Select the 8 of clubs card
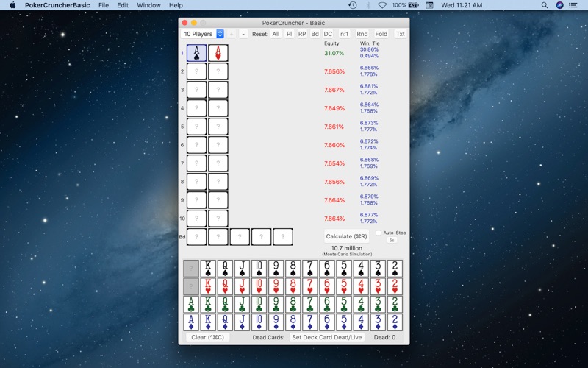Image resolution: width=588 pixels, height=368 pixels. 293,305
